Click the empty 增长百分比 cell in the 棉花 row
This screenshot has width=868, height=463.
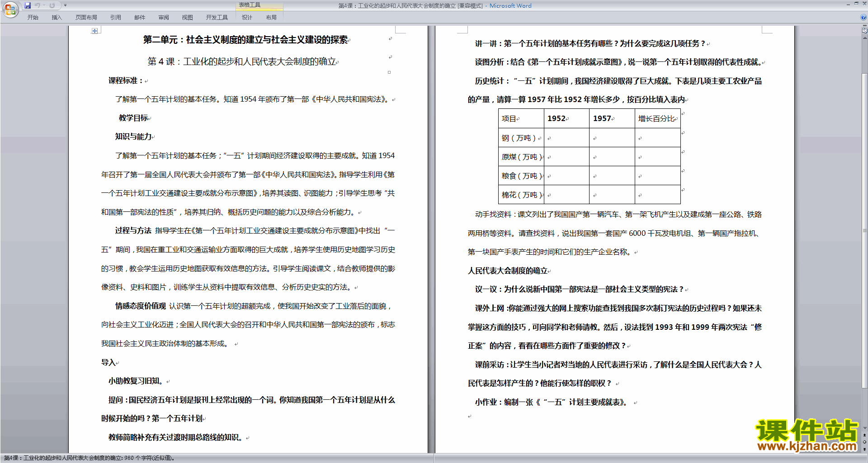658,195
